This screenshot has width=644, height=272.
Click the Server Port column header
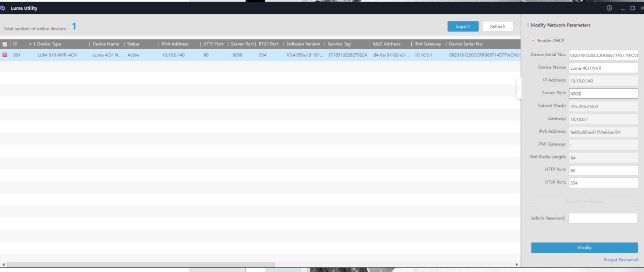(x=242, y=44)
